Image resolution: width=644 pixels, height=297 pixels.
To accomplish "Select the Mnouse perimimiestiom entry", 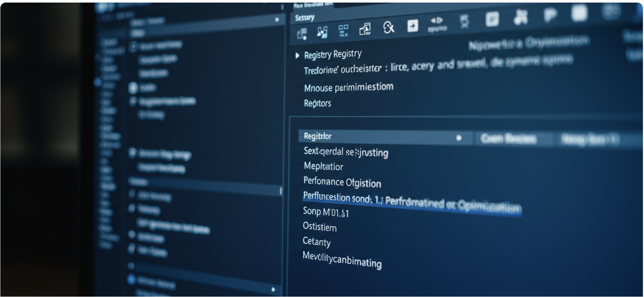I will tap(348, 87).
